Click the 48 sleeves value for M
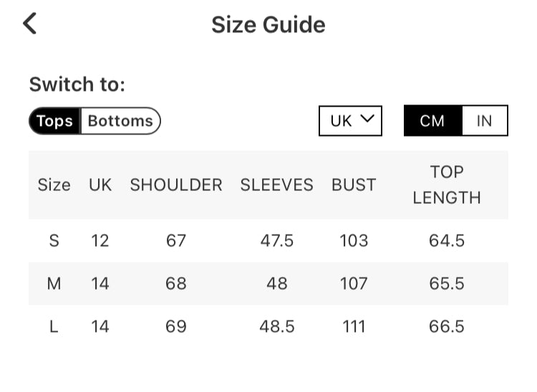This screenshot has width=537, height=392. [x=276, y=283]
